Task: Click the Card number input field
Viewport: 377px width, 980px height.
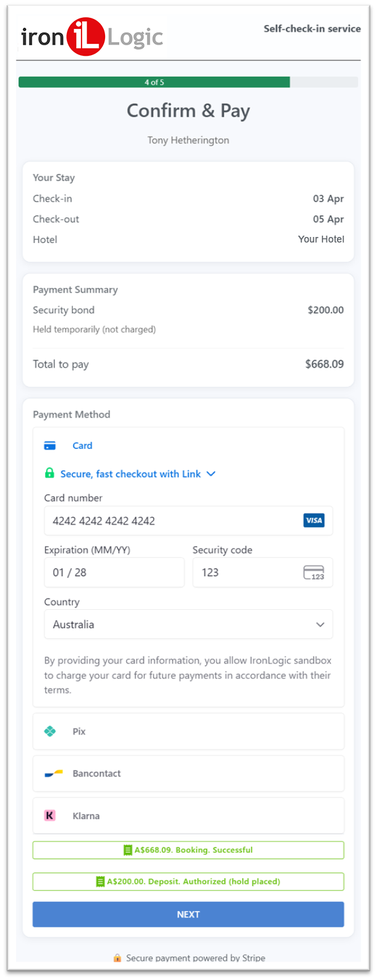Action: (x=188, y=521)
